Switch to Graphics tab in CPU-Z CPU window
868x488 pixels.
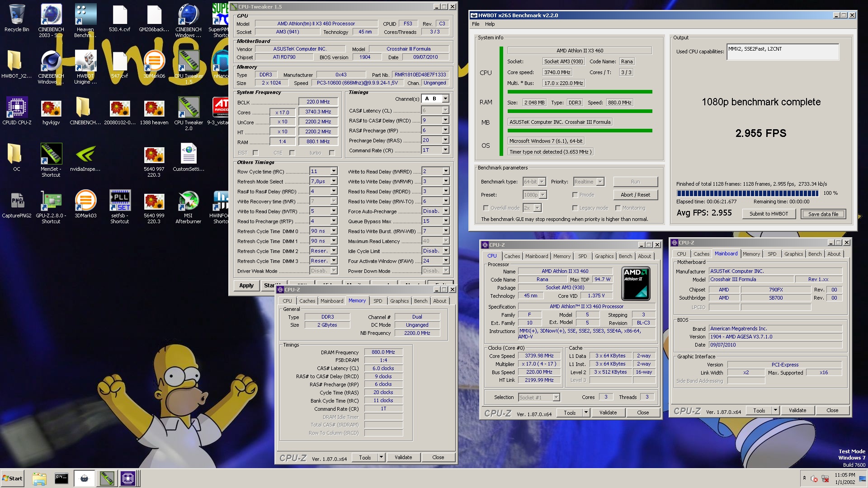pos(604,256)
